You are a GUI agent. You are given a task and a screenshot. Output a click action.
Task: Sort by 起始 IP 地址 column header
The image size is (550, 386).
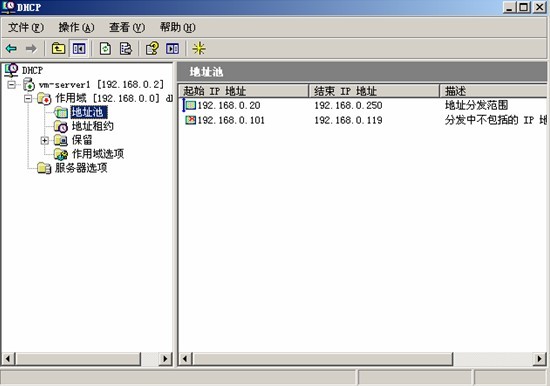(244, 91)
